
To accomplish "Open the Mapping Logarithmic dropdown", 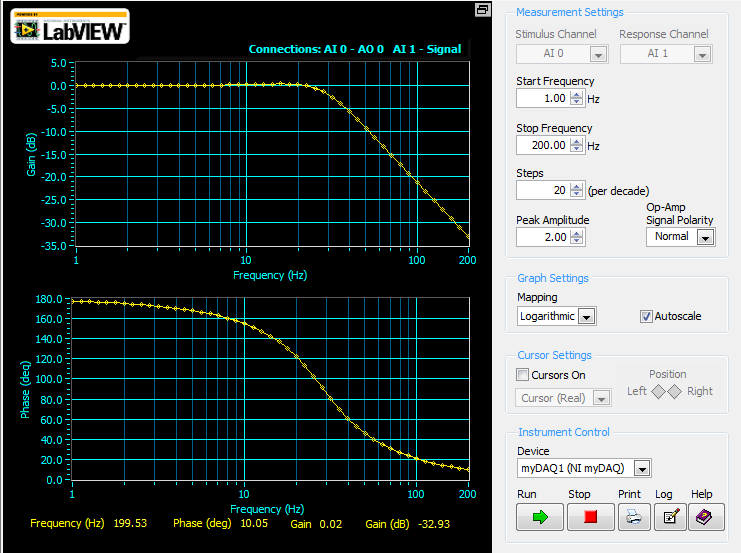I will click(586, 317).
